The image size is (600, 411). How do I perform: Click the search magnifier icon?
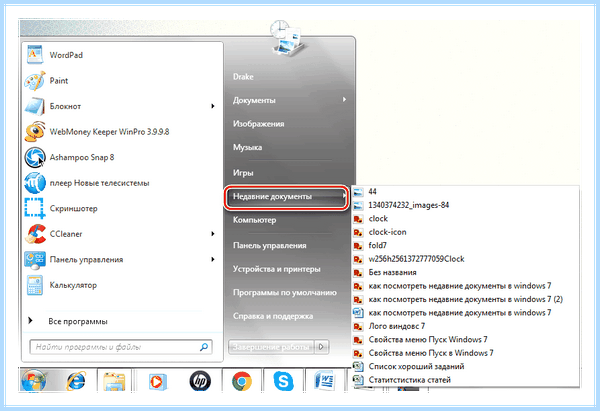click(x=204, y=347)
